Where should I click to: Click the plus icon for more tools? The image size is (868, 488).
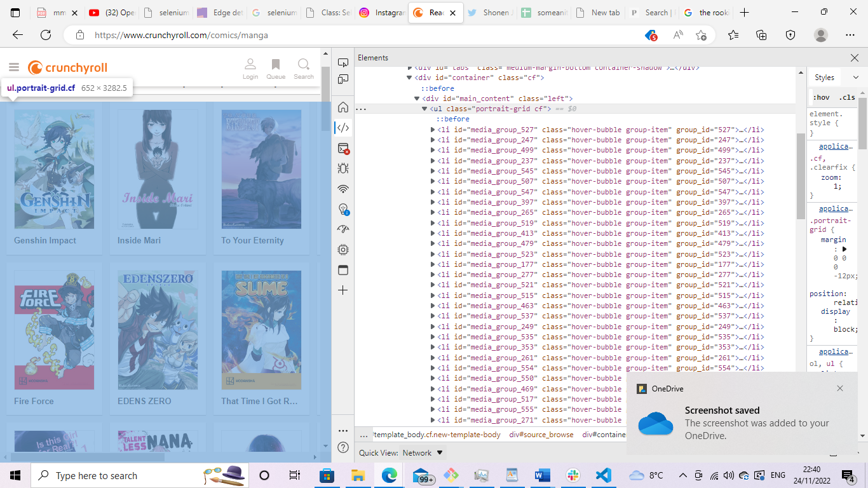point(343,290)
